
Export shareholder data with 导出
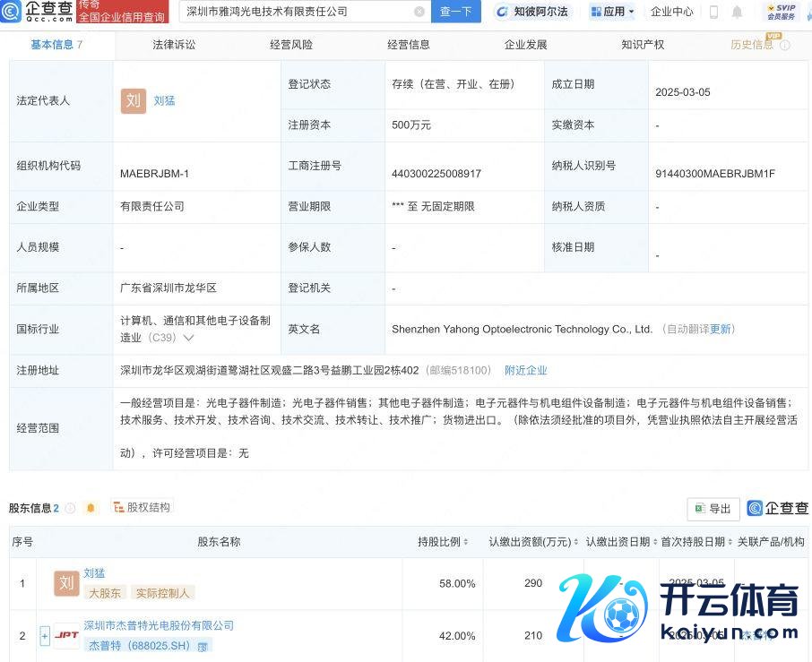point(713,508)
